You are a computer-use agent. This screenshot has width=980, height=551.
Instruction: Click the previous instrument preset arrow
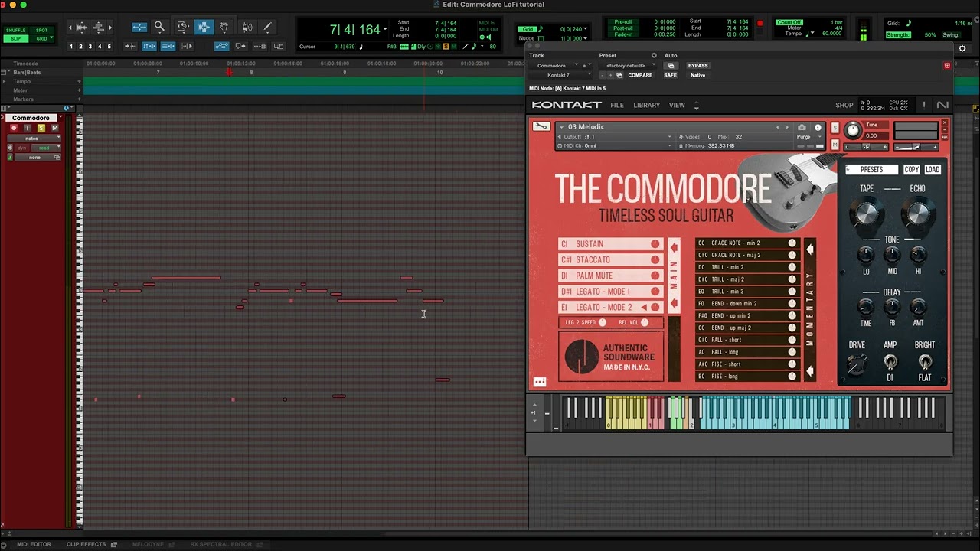[x=778, y=127]
